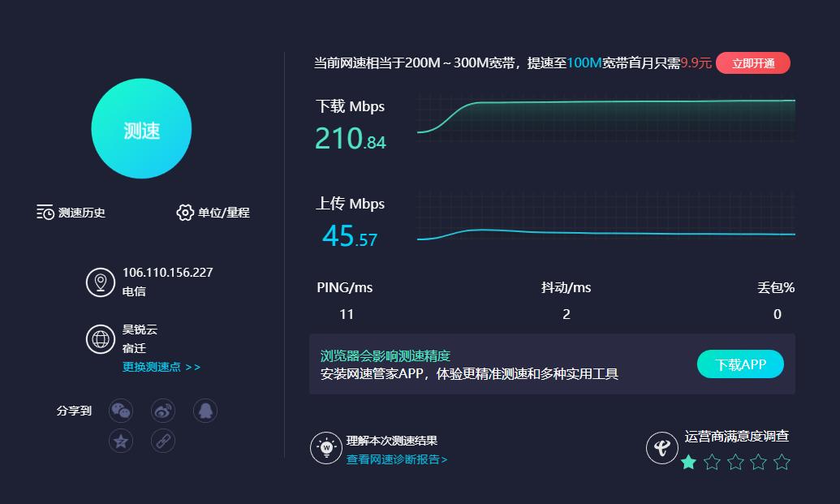Share to Qzone using the star icon
This screenshot has width=840, height=504.
click(x=120, y=441)
